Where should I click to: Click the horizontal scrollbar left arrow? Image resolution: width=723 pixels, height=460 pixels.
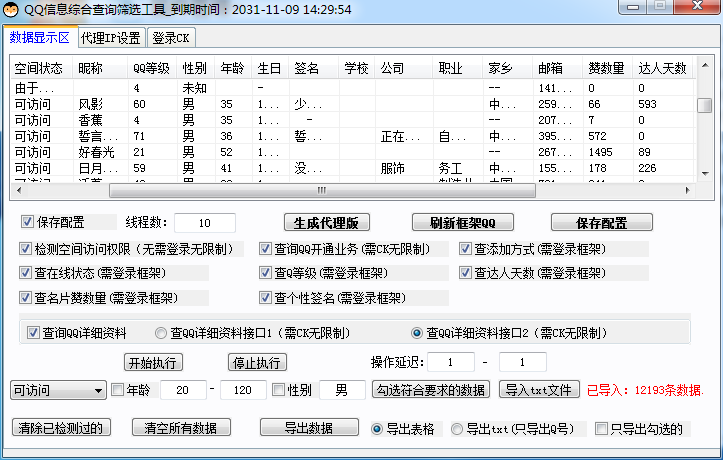(x=19, y=190)
